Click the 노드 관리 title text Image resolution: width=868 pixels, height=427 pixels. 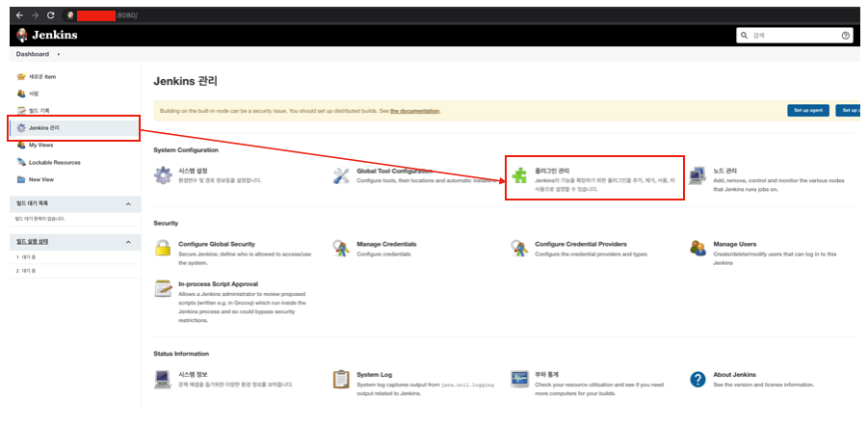(725, 172)
